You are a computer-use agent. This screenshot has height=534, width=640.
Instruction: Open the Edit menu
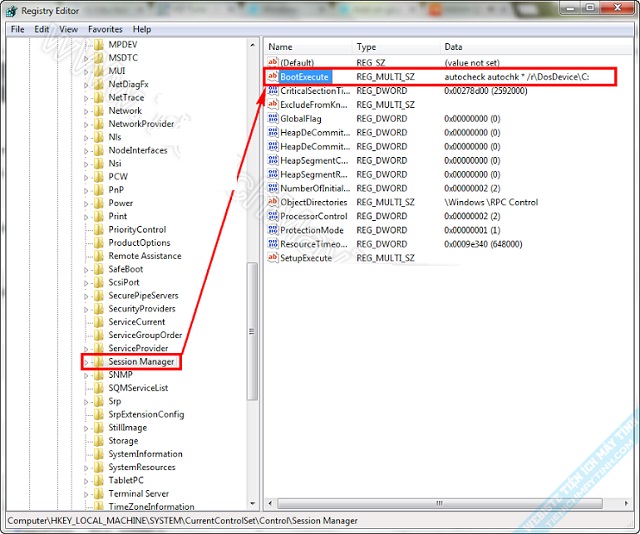[42, 29]
